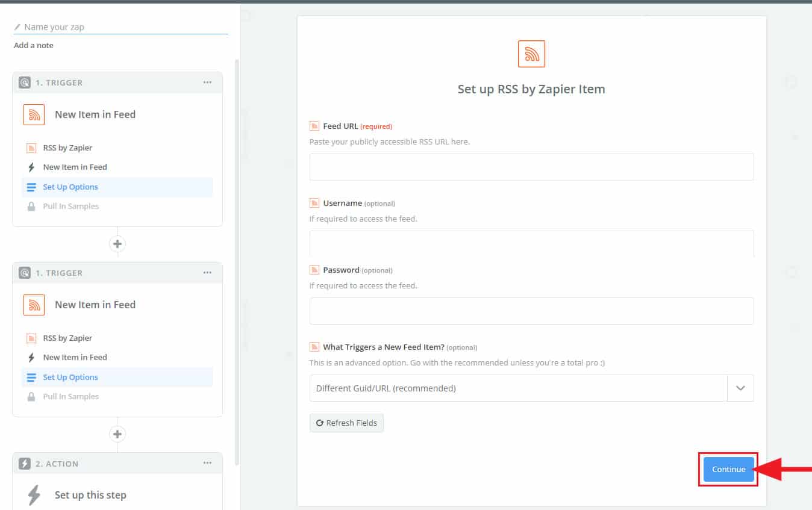The height and width of the screenshot is (510, 812).
Task: Click the plus button just above the 2. ACTION card
Action: (117, 434)
